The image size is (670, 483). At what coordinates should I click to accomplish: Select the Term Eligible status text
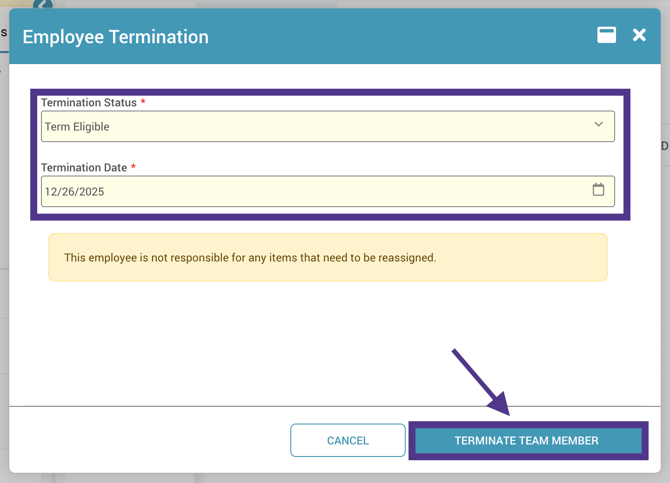pyautogui.click(x=77, y=127)
